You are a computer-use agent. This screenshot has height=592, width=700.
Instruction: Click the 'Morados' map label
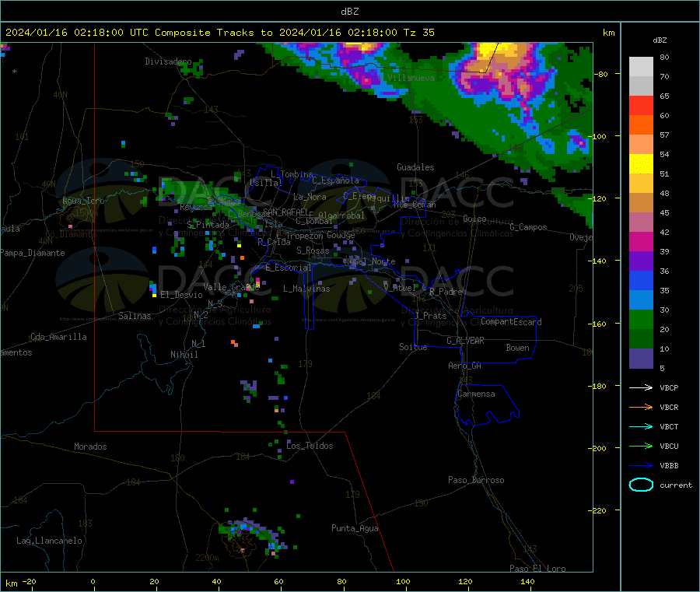pyautogui.click(x=90, y=447)
